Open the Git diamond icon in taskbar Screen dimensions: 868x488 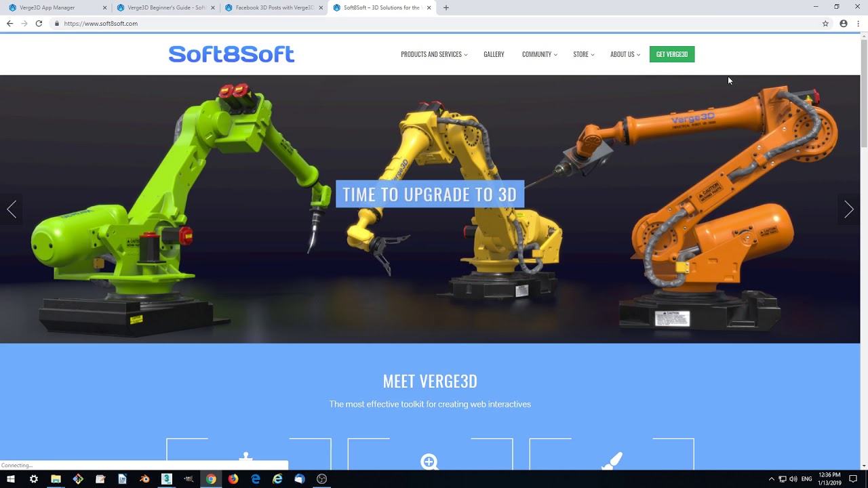[78, 479]
